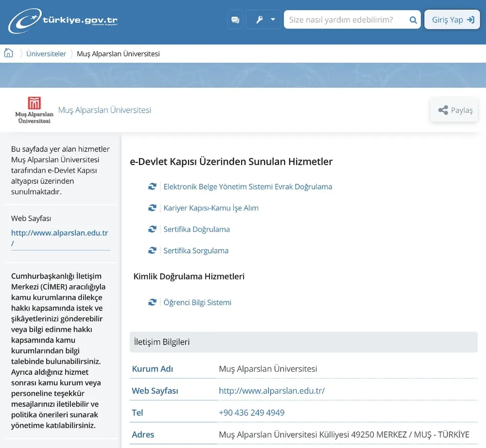
Task: Click icon beside Öğrenci Bilgi Sistemi
Action: tap(153, 302)
